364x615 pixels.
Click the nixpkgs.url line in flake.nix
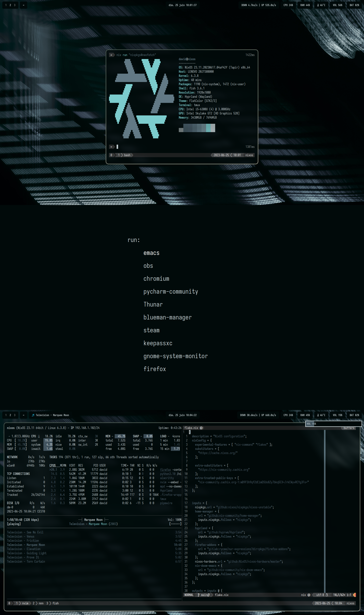click(x=234, y=507)
